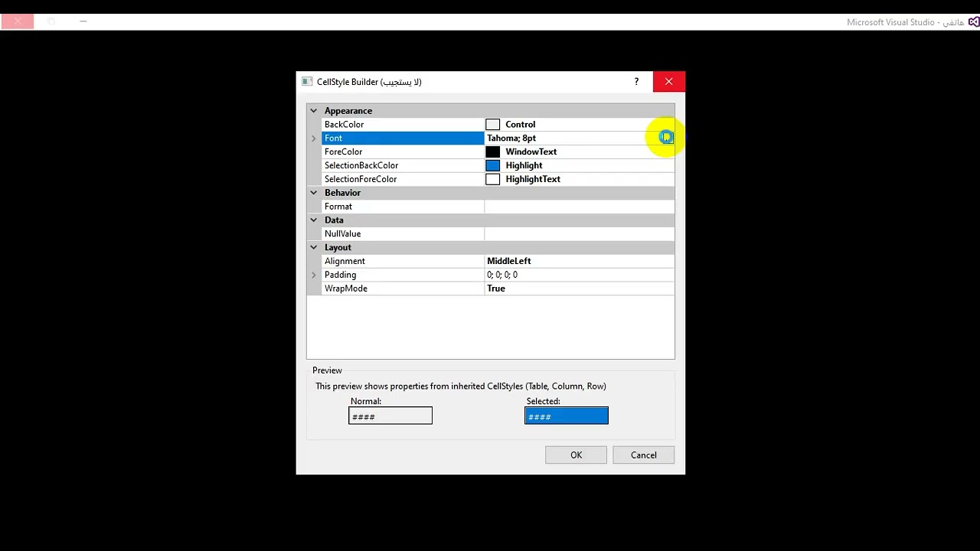Click the Padding value 0; 0; 0; 0

pyautogui.click(x=502, y=275)
